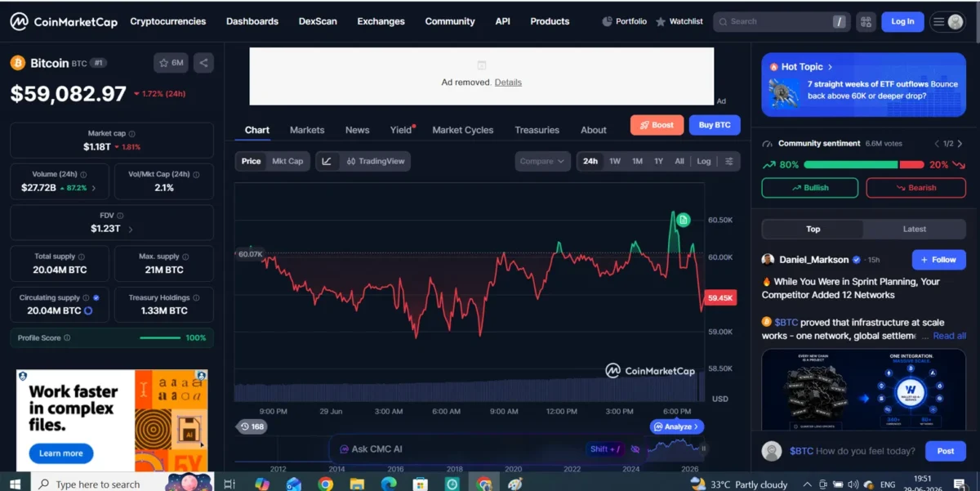Open the Portfolio pie icon link
Screen dimensions: 980x491
[x=625, y=21]
